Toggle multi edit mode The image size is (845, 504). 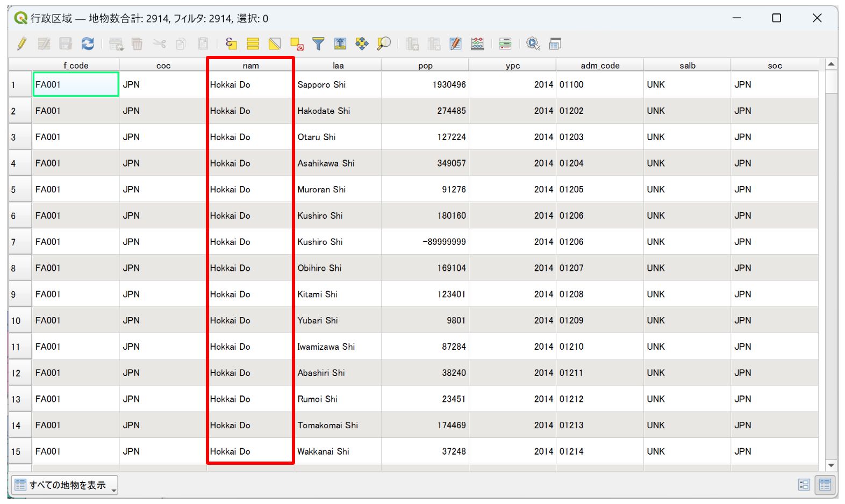click(44, 44)
